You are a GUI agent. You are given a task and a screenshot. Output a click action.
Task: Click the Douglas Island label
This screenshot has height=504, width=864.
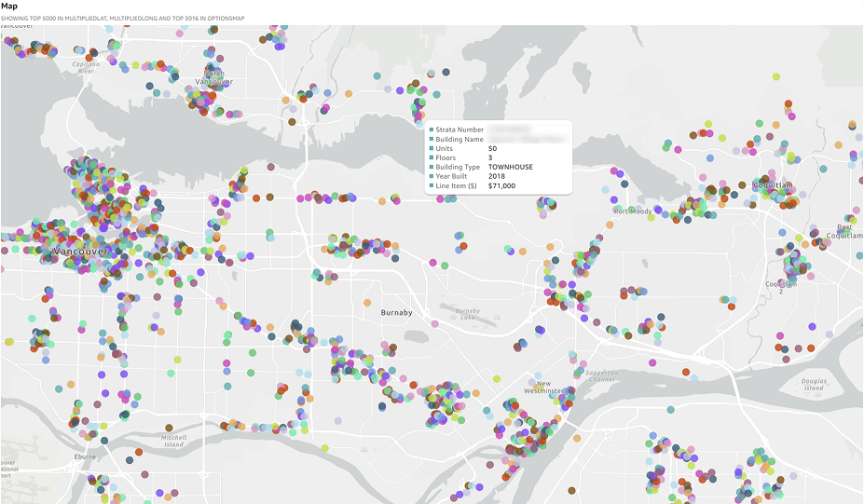[x=814, y=385]
